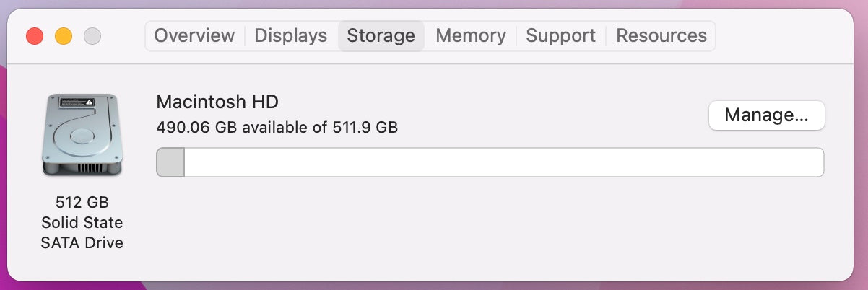This screenshot has height=290, width=868.
Task: Select the Storage tab
Action: (x=381, y=35)
